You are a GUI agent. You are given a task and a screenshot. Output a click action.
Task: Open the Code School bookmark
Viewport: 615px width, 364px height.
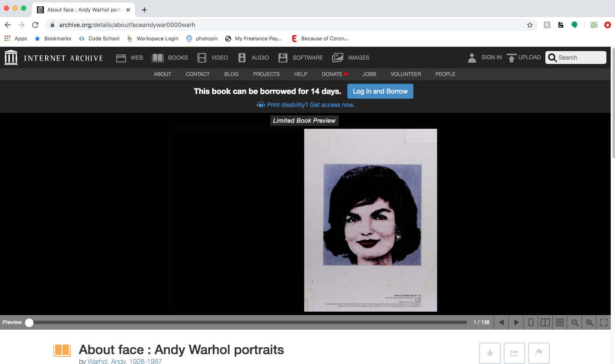(x=99, y=39)
